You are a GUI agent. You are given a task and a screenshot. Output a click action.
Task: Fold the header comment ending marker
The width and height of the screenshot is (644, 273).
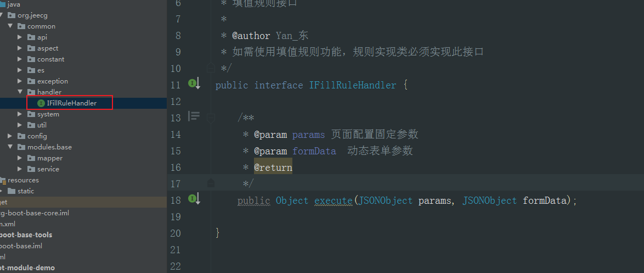click(211, 68)
